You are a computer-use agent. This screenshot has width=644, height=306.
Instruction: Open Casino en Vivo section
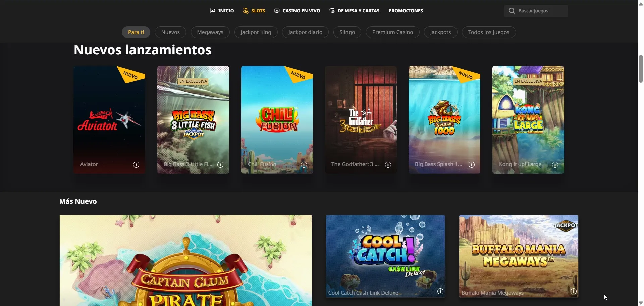(297, 11)
